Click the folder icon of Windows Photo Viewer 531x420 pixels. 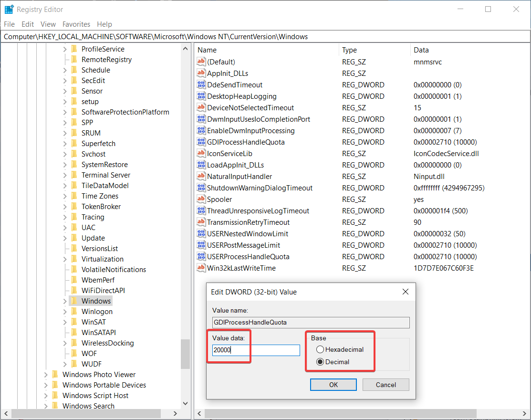pos(55,374)
